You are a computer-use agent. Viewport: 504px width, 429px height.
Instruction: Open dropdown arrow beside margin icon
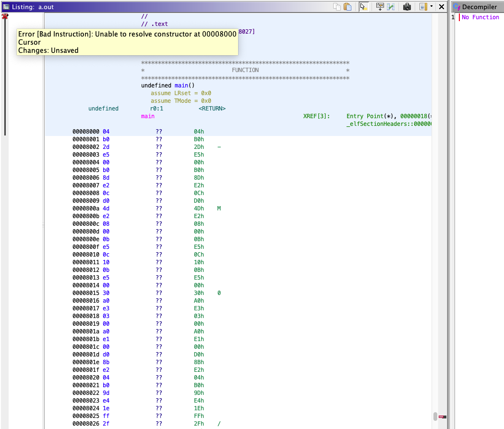[x=432, y=6]
